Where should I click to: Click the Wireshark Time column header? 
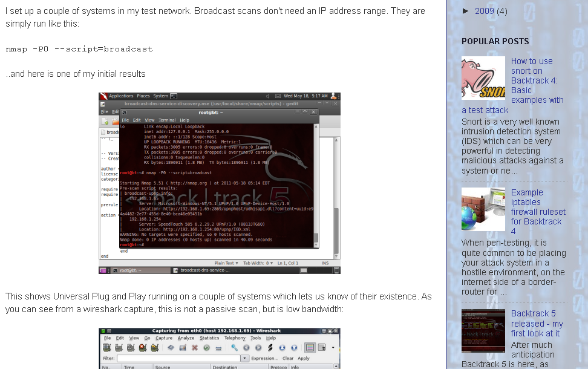coord(138,367)
